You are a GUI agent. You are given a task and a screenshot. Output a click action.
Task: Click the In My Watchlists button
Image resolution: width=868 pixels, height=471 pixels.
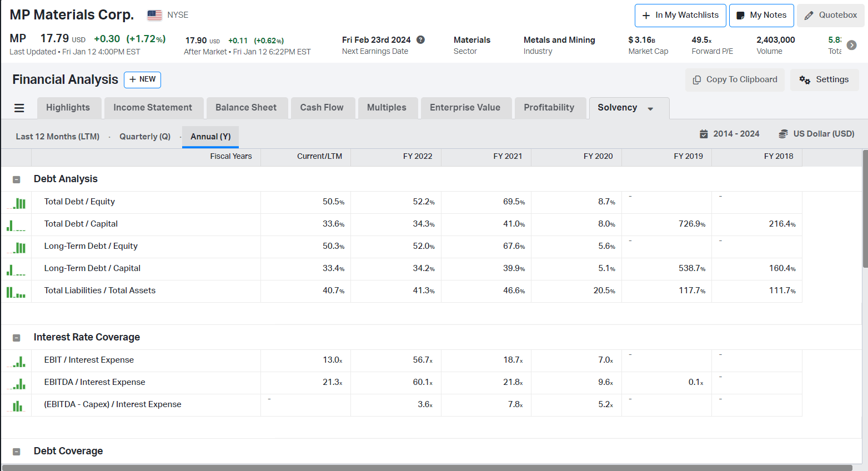click(x=680, y=15)
